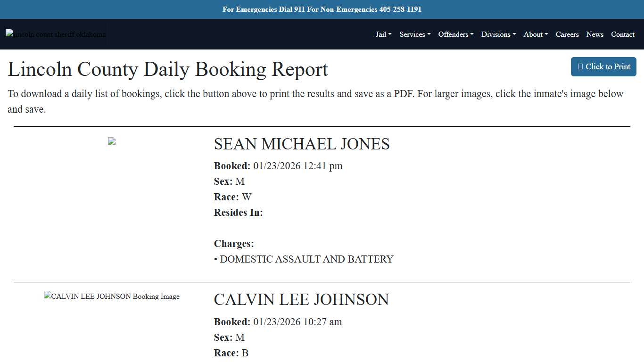Open Calvin Lee Johnson booking image

pos(112,296)
